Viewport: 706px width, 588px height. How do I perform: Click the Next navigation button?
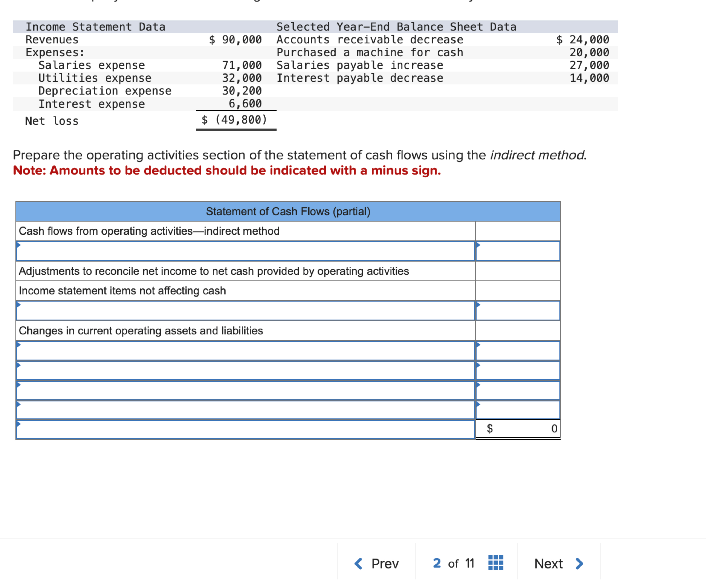pyautogui.click(x=549, y=564)
